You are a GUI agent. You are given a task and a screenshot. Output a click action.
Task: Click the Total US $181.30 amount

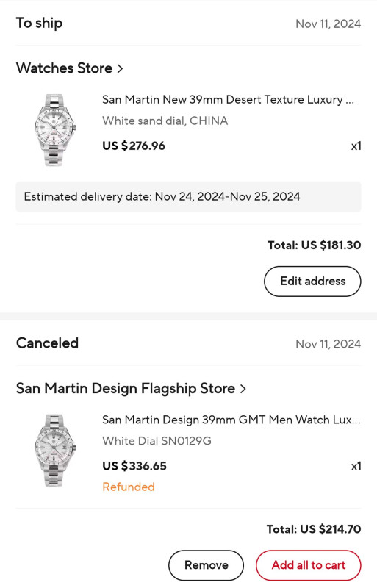(315, 245)
